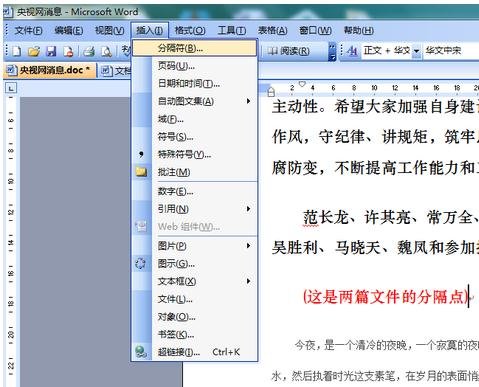Switch to the second 文档 document tab
This screenshot has width=479, height=387.
pos(116,70)
